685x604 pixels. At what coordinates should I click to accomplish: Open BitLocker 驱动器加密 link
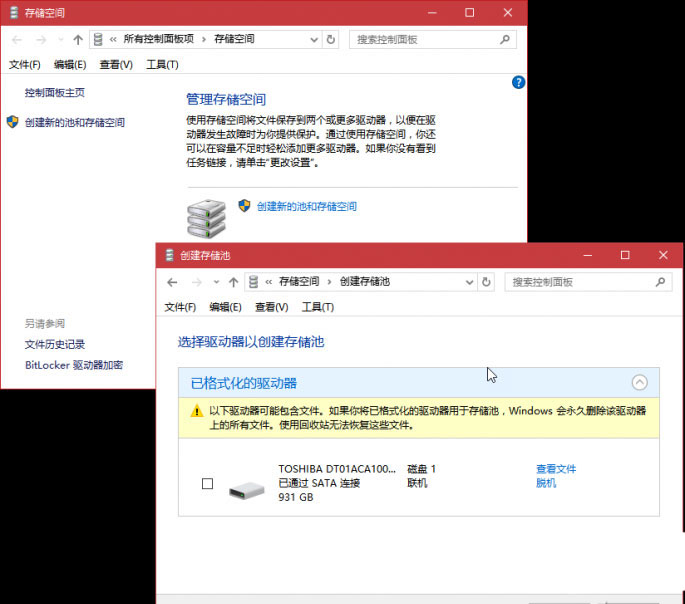tap(74, 365)
